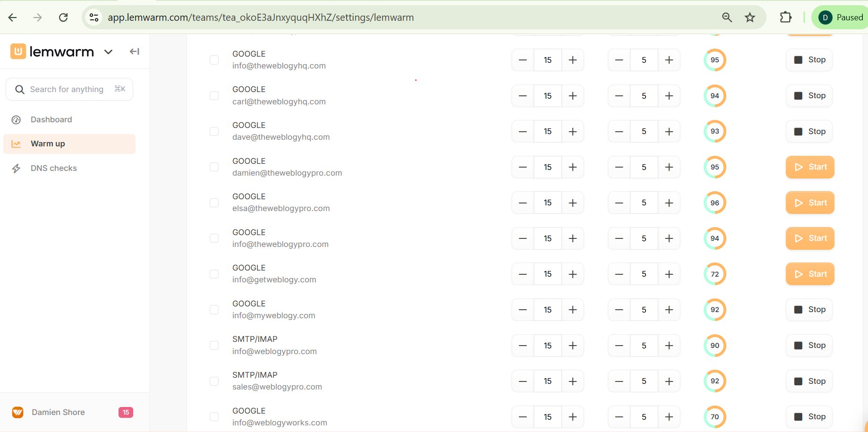Click the 5 field for info@myweblogy.com
Screen dimensions: 868x432
tap(644, 310)
